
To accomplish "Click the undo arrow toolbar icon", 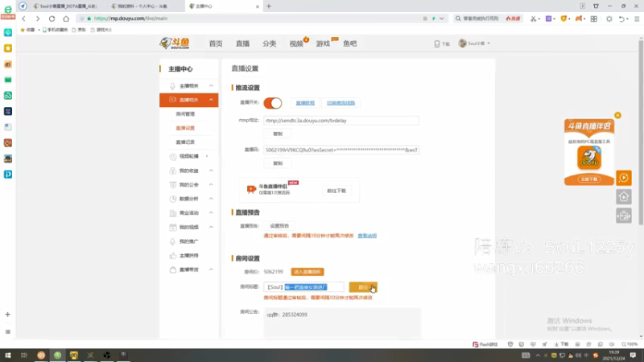I will pos(621,19).
